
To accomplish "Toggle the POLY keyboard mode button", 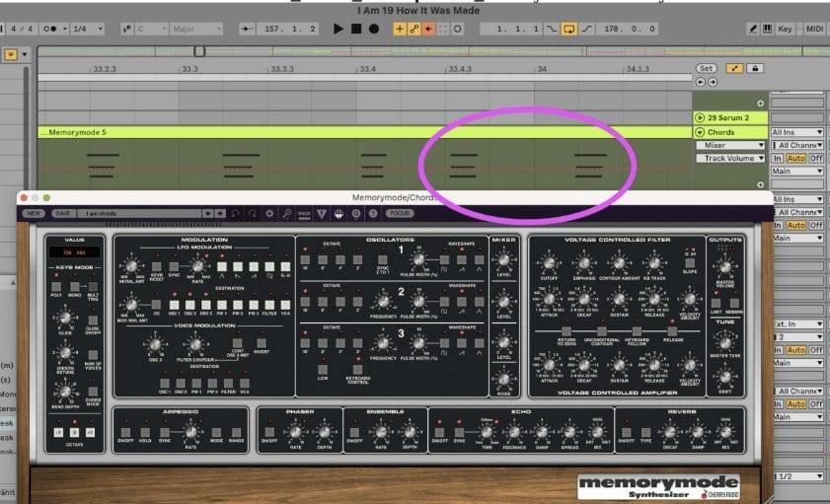I will coord(56,287).
